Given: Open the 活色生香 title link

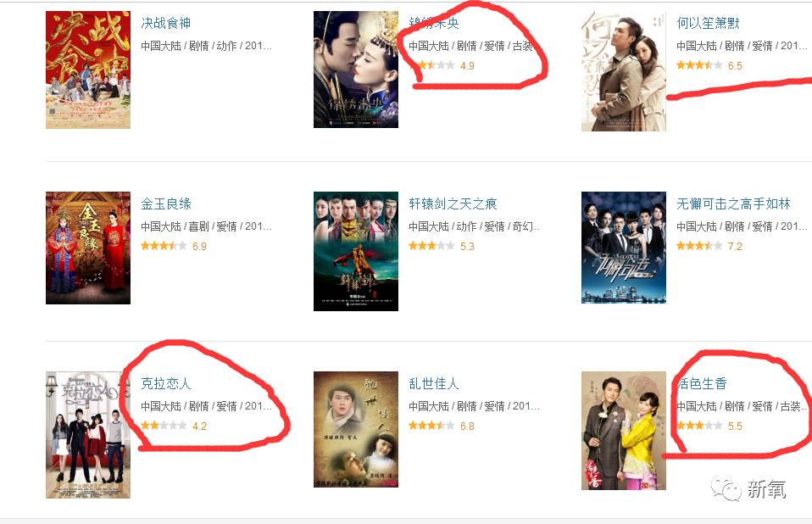Looking at the screenshot, I should 702,383.
